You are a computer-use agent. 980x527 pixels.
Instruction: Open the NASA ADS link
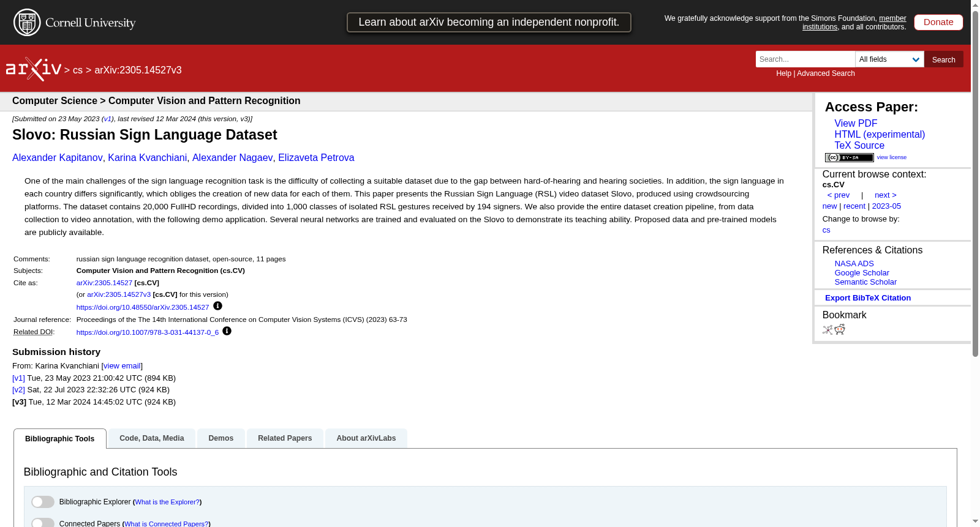[854, 264]
